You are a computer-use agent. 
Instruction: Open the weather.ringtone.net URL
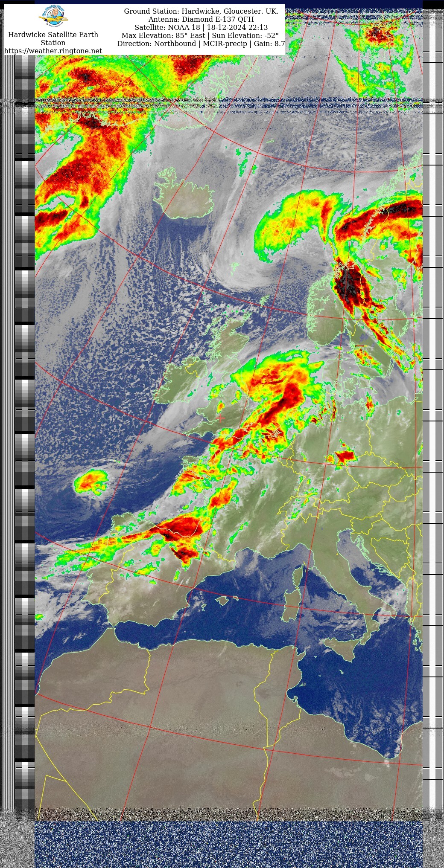coord(53,51)
